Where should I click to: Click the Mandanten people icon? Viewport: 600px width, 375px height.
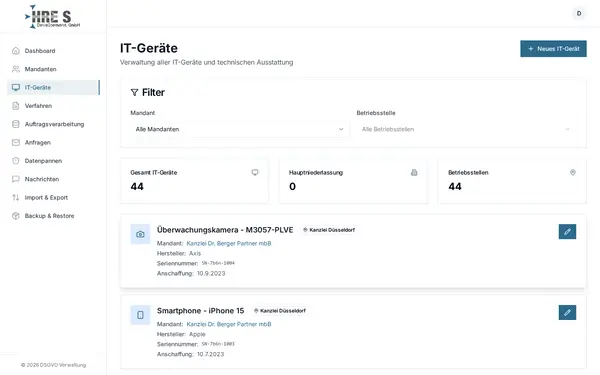[16, 69]
